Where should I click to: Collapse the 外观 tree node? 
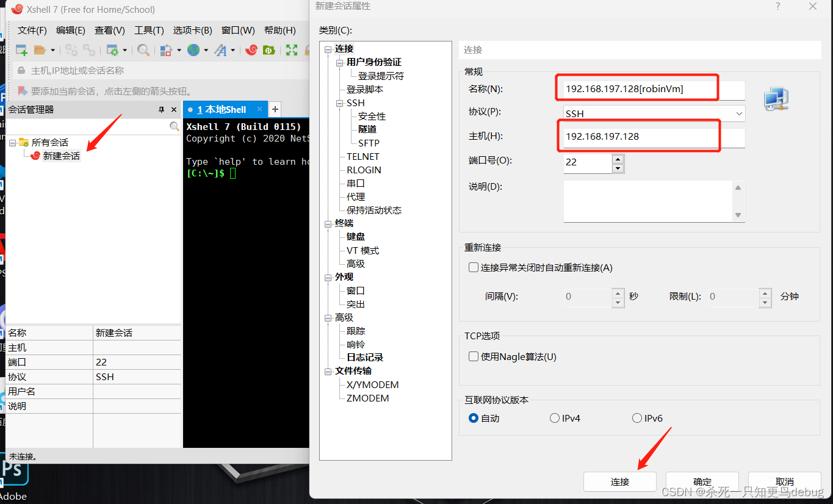[328, 277]
